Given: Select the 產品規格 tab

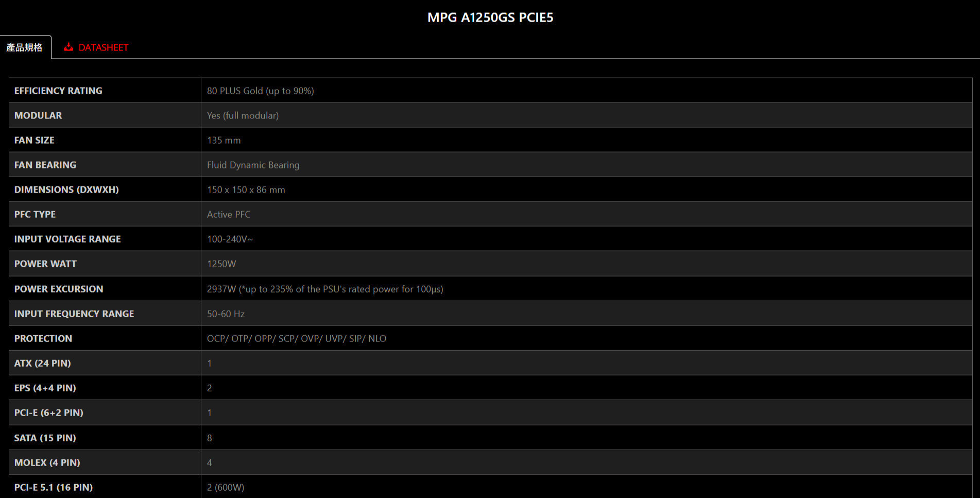Looking at the screenshot, I should (25, 47).
